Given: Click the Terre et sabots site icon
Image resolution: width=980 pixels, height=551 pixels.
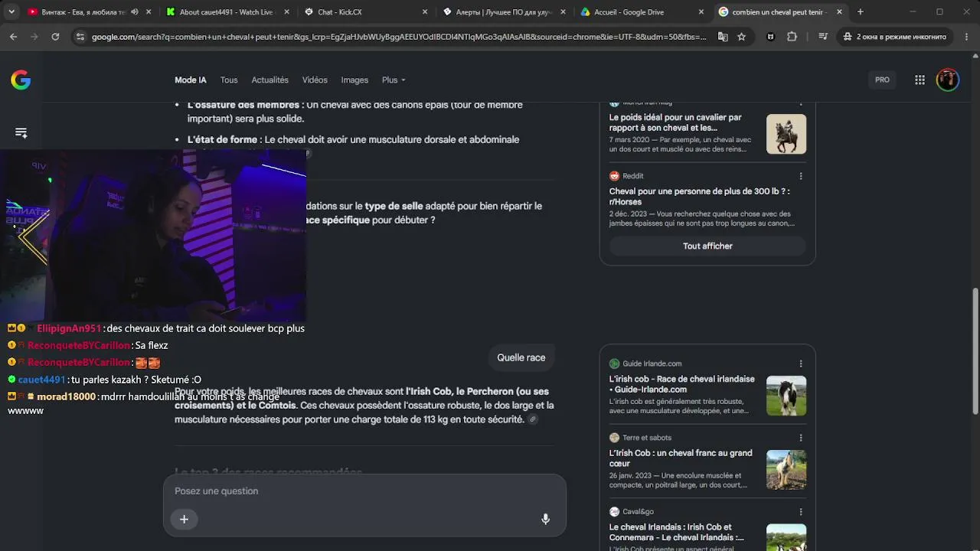Looking at the screenshot, I should coord(614,438).
